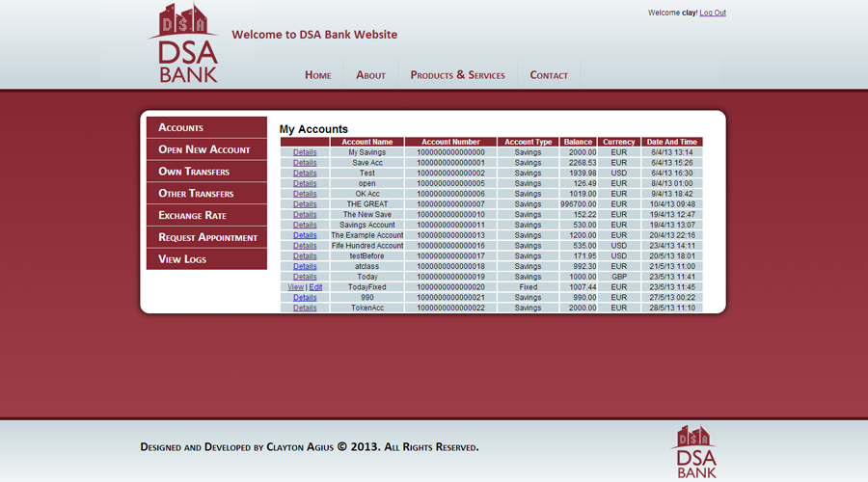The height and width of the screenshot is (482, 868).
Task: Open the Contact page
Action: pos(549,74)
